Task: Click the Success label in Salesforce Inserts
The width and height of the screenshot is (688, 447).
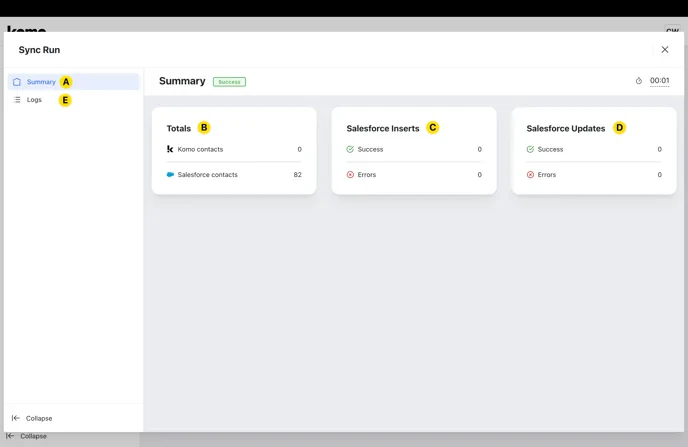Action: click(x=370, y=149)
